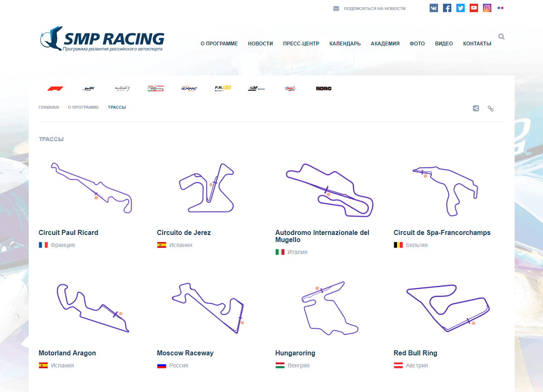Select the F.R. 2.0 Eurocup logo
Viewport: 543px width, 392px height.
pyautogui.click(x=223, y=88)
